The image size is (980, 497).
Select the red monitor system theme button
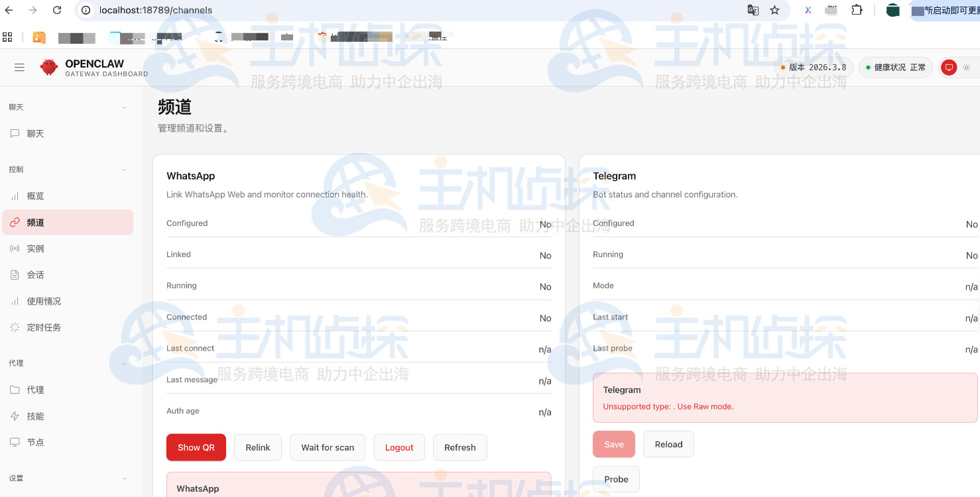[949, 67]
